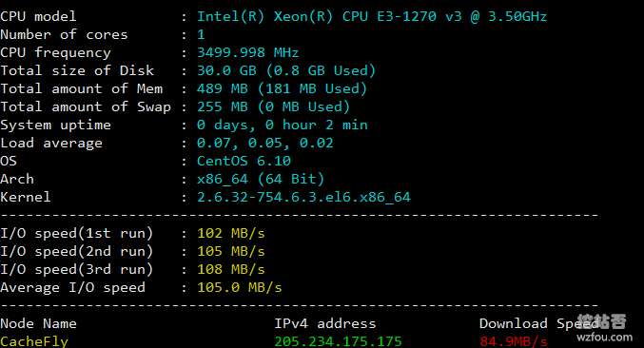Viewport: 644px width, 348px height.
Task: Click the CPU model value Intel Xeon E3-1270
Action: (x=372, y=16)
